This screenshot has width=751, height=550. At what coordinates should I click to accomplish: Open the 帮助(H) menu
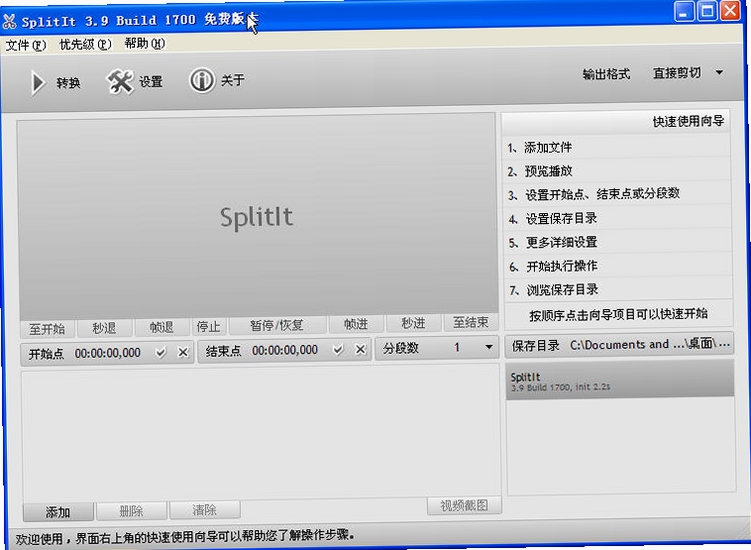pyautogui.click(x=145, y=43)
